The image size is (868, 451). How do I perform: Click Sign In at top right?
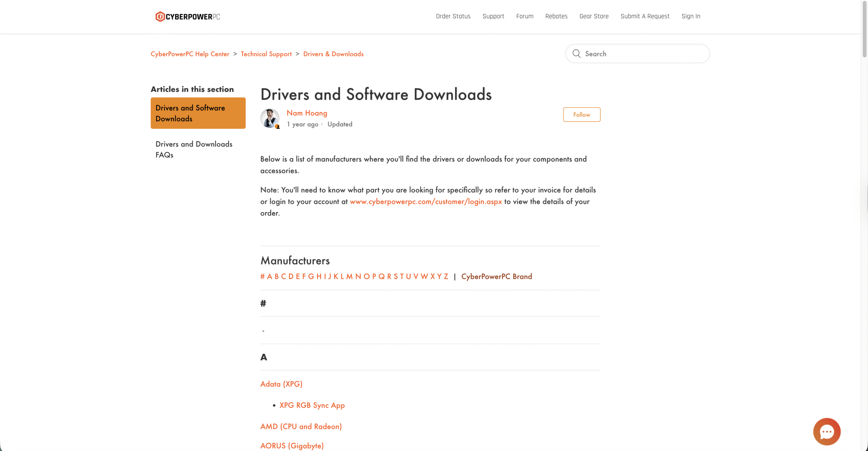pyautogui.click(x=691, y=16)
